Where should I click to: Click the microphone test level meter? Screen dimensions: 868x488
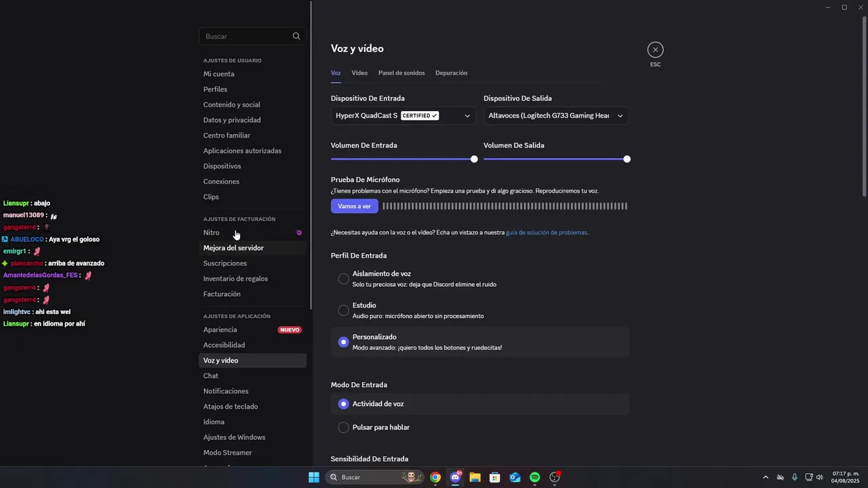coord(505,206)
